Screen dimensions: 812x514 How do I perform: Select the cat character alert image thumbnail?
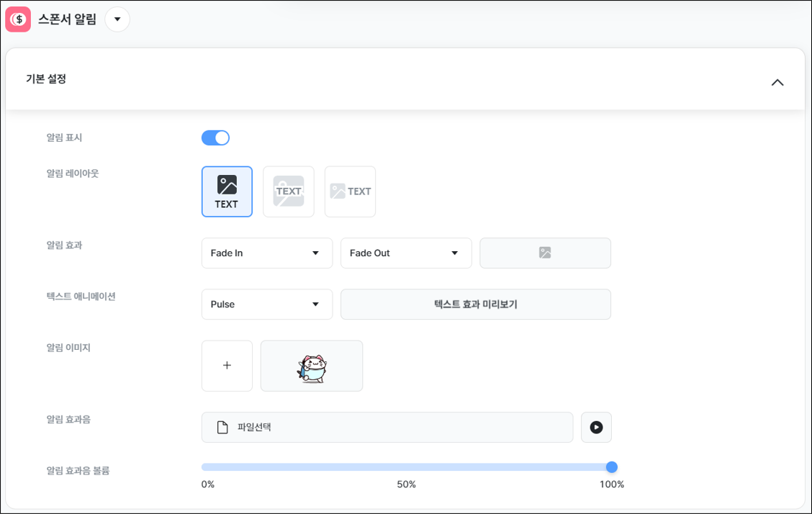[x=312, y=366]
